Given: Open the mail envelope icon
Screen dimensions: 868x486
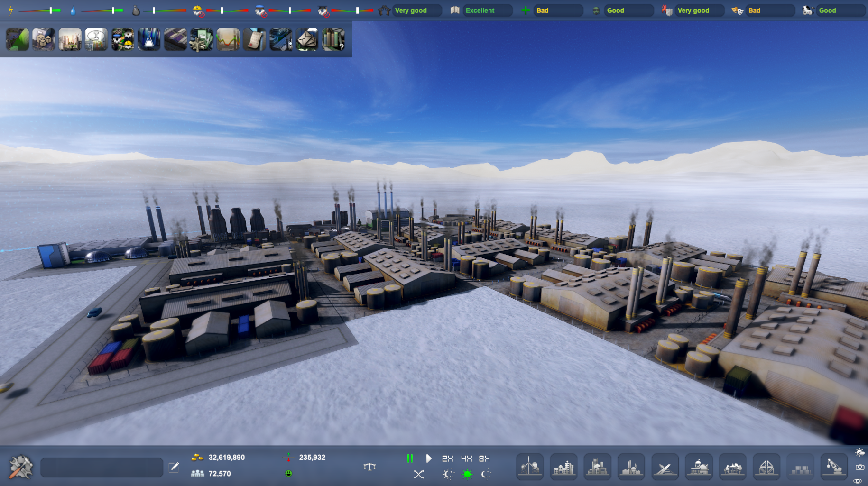Looking at the screenshot, I should coord(307,39).
